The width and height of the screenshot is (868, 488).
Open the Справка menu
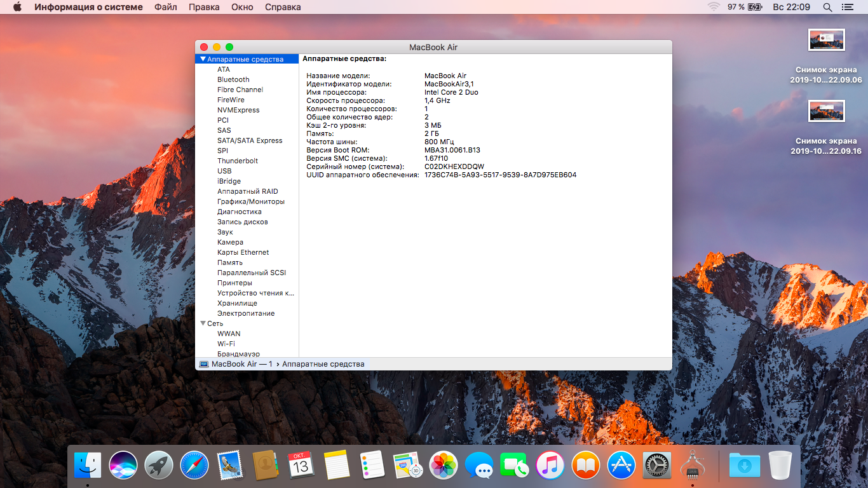point(283,7)
